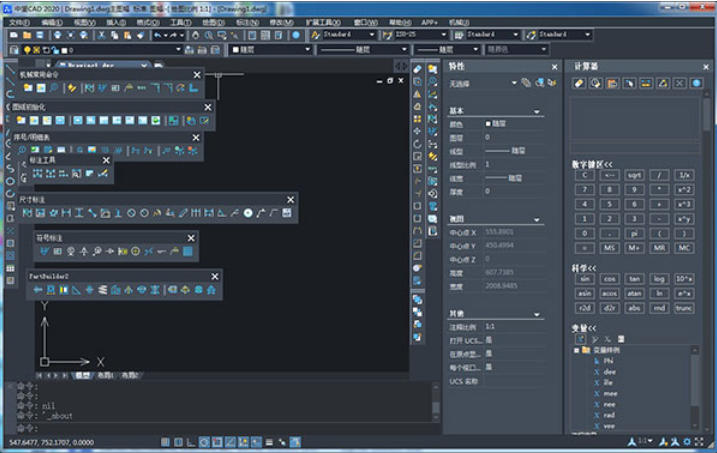Select the Phi variable in the variables list
Viewport: 717px width, 453px height.
(608, 360)
